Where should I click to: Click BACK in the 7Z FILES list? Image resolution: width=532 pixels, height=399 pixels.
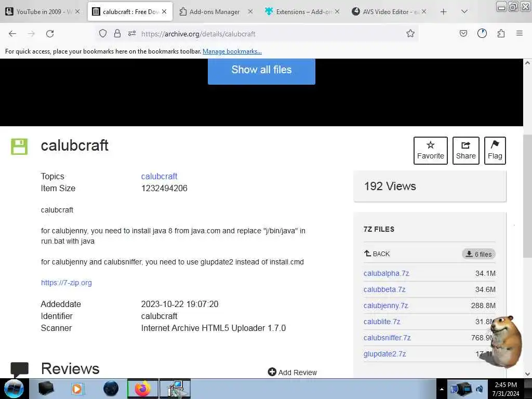(x=377, y=254)
